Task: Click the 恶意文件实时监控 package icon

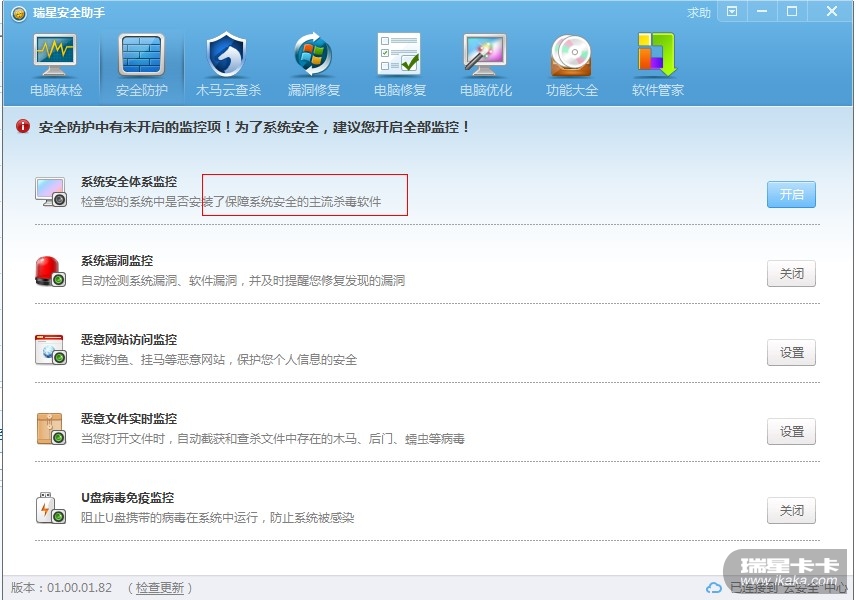Action: 51,429
